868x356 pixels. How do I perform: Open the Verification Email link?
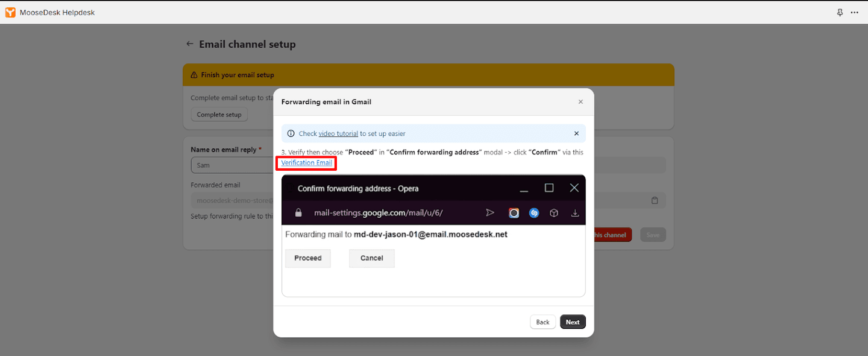tap(306, 163)
